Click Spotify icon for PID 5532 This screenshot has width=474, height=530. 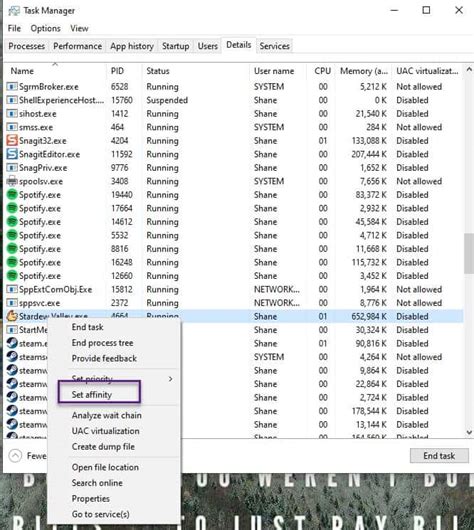pos(12,235)
